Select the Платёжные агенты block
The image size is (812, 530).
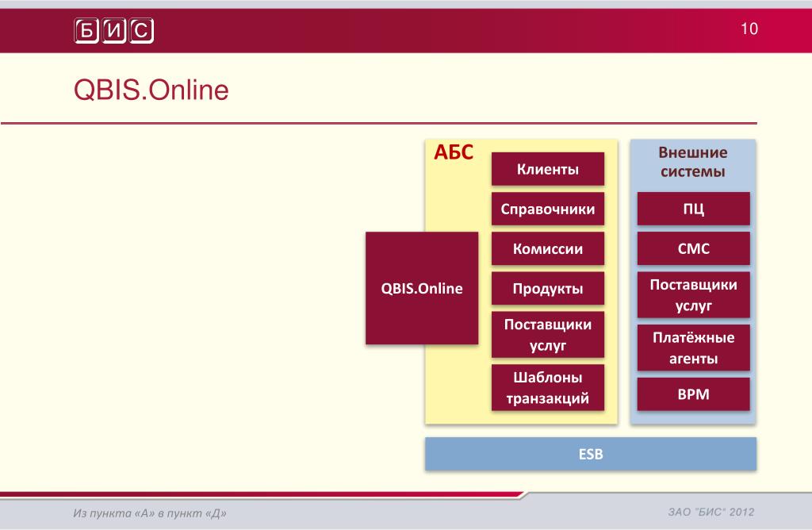(x=693, y=348)
